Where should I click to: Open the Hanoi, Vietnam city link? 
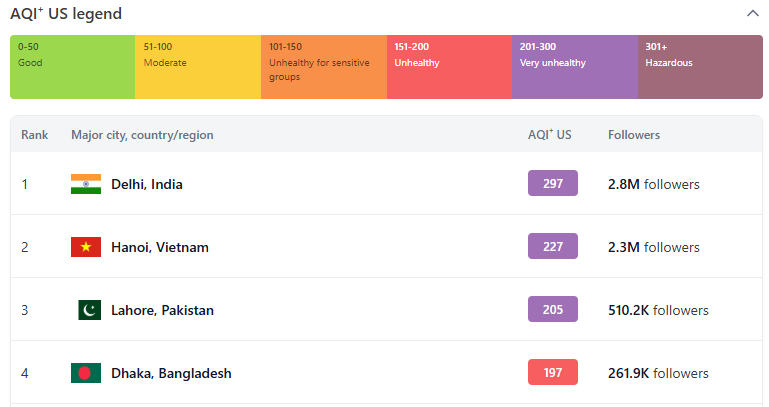[160, 247]
